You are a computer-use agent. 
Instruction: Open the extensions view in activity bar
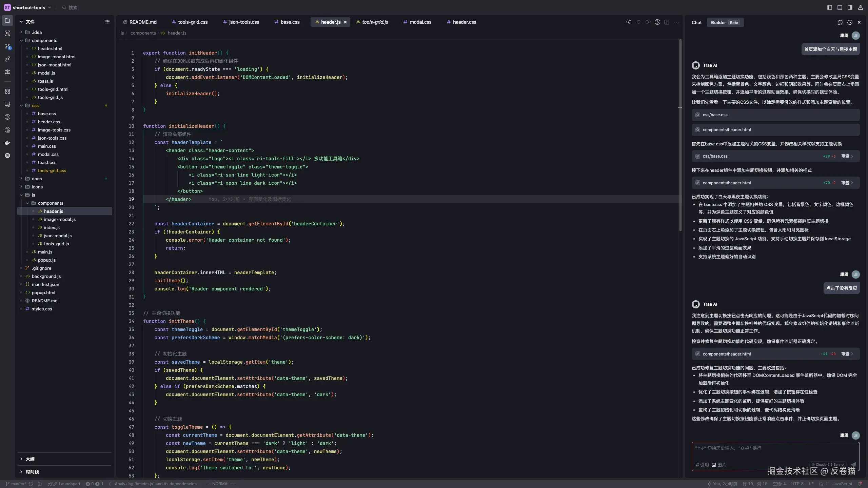click(x=7, y=91)
